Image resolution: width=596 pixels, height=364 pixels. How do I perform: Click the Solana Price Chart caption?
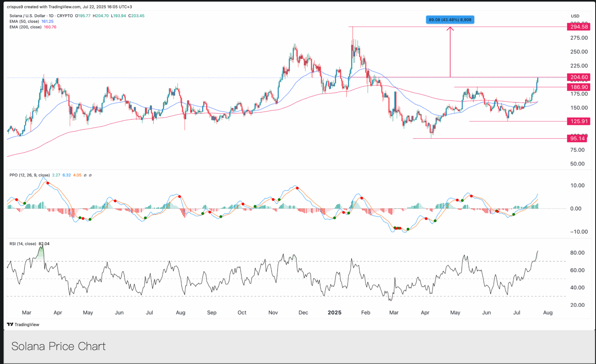[58, 347]
